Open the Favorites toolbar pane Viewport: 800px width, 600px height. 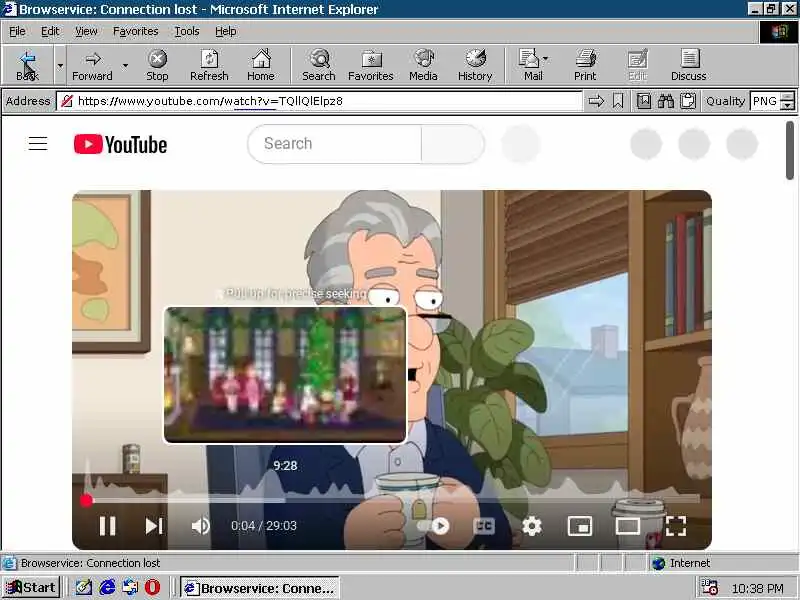371,65
